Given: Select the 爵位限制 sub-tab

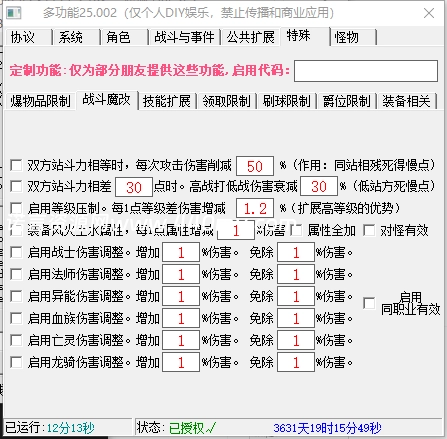Looking at the screenshot, I should (347, 101).
